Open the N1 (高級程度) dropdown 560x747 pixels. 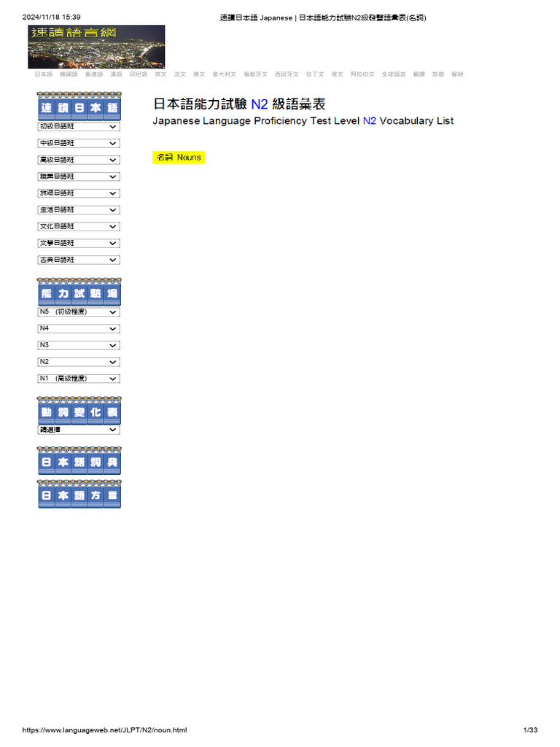(x=79, y=379)
